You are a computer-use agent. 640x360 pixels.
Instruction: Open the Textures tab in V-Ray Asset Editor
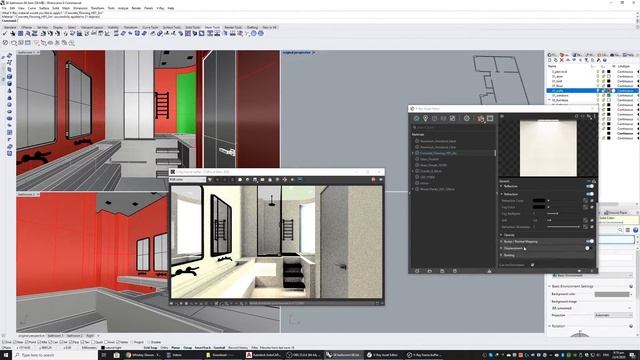coord(452,118)
